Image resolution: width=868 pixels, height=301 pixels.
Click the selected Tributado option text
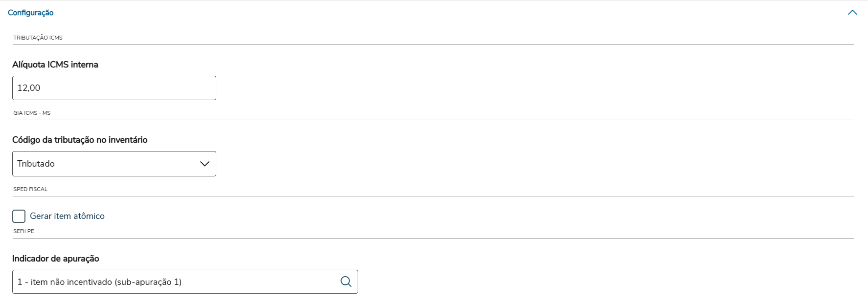point(36,164)
